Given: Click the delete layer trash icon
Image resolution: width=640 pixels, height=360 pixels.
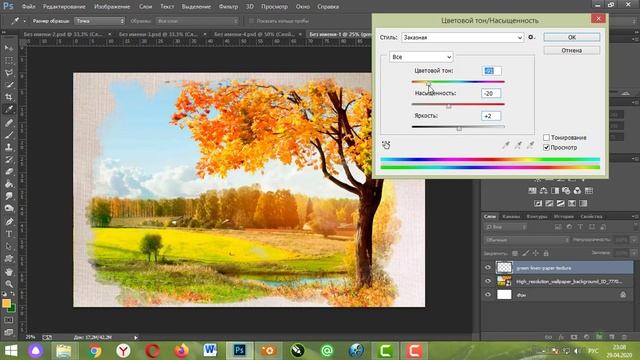Looking at the screenshot, I should click(624, 337).
